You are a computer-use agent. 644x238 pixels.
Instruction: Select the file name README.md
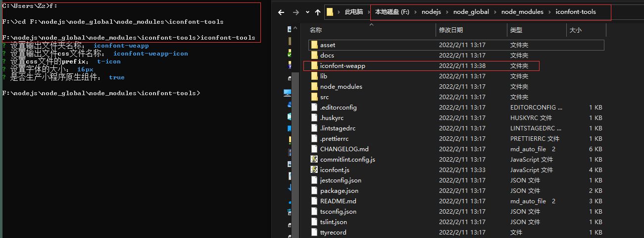[338, 201]
